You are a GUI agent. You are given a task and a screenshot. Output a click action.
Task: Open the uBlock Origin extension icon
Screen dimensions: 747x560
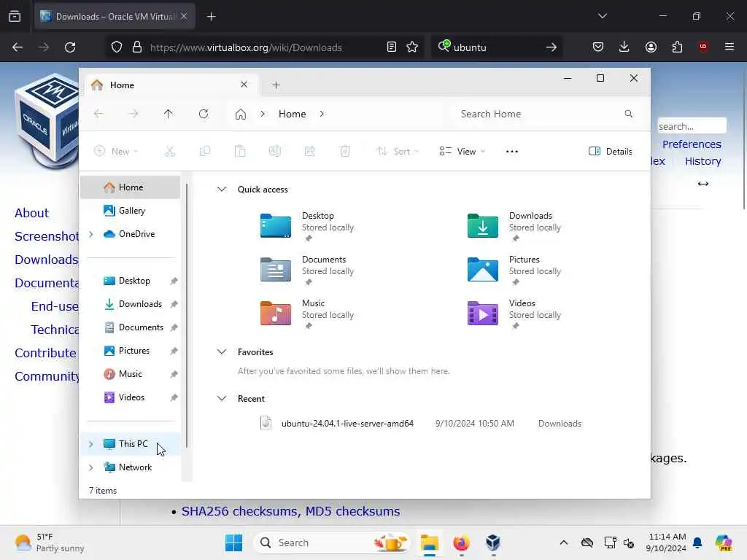(703, 47)
